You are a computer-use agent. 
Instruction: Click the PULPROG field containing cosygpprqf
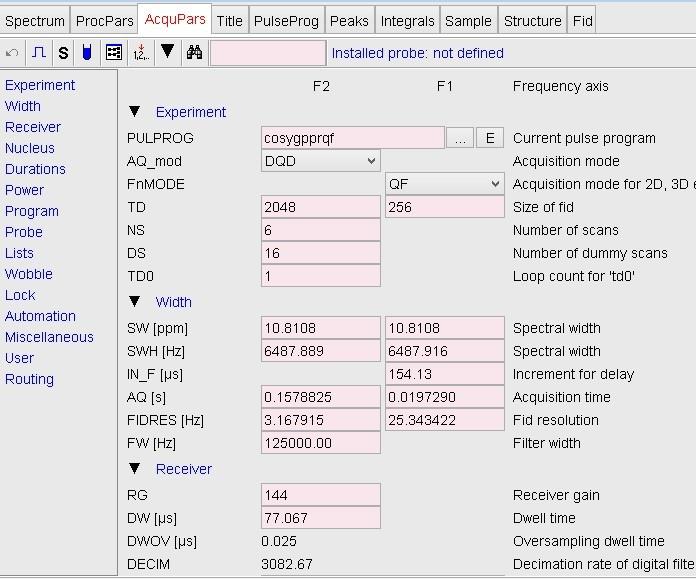click(x=352, y=138)
